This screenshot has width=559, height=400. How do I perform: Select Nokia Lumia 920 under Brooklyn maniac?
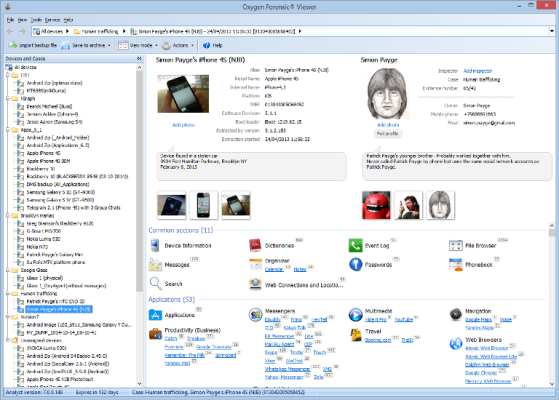click(x=43, y=239)
